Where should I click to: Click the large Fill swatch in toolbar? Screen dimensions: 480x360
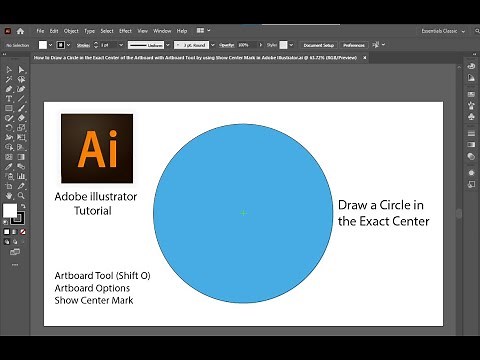[x=10, y=211]
